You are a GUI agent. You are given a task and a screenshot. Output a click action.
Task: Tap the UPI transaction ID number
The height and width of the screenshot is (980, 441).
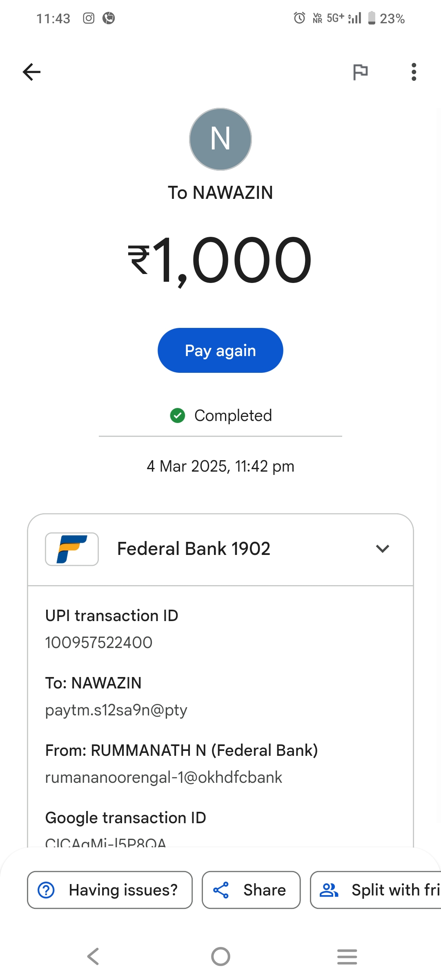point(99,643)
